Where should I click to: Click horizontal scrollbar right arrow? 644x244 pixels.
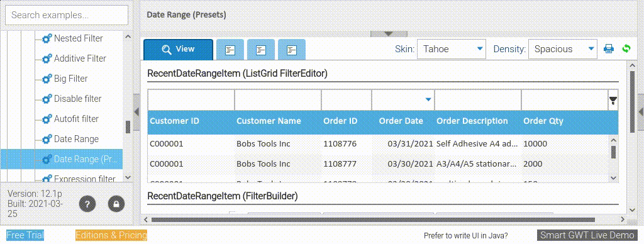[623, 219]
